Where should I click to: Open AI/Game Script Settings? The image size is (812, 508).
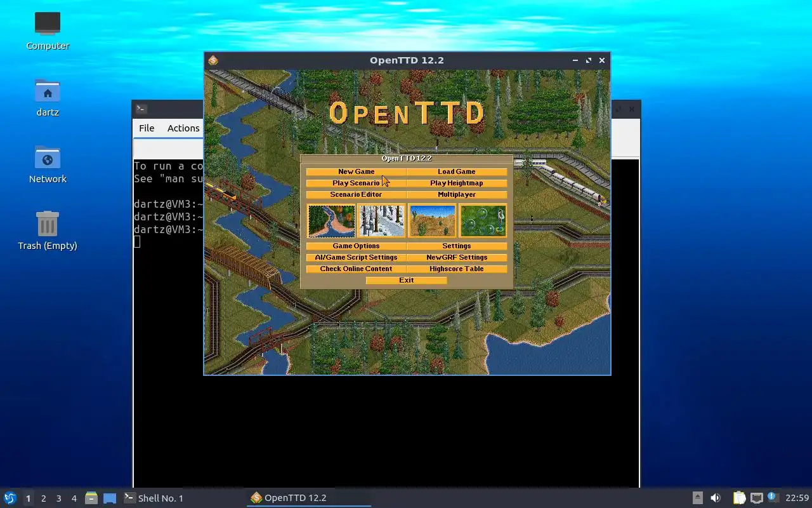[356, 257]
